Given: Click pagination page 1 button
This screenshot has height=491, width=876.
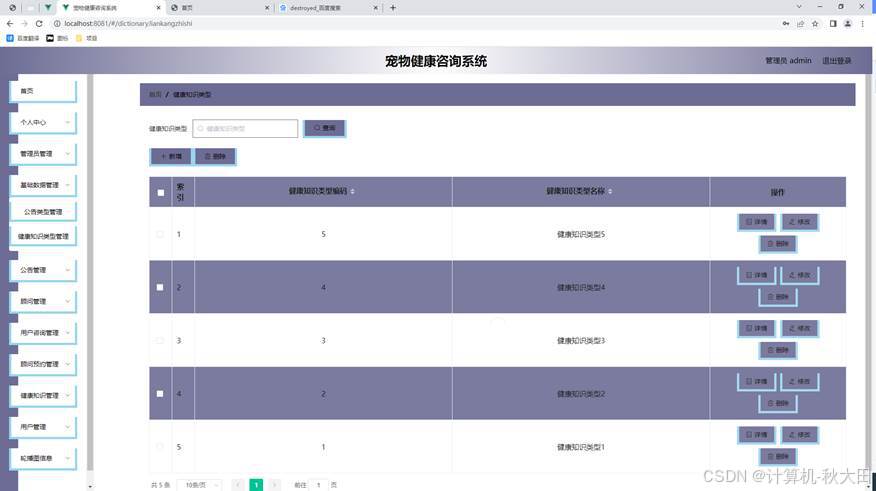Looking at the screenshot, I should [256, 485].
